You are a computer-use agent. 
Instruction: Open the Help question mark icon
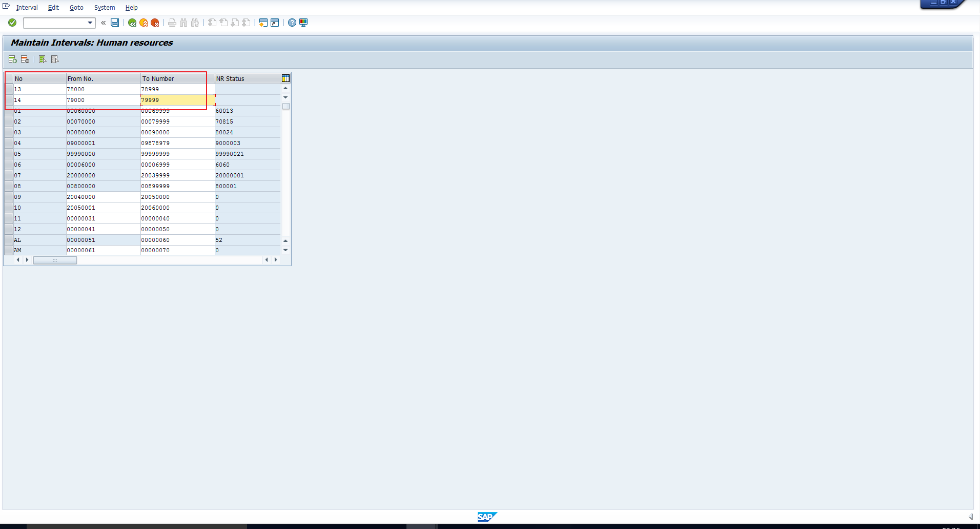[292, 23]
